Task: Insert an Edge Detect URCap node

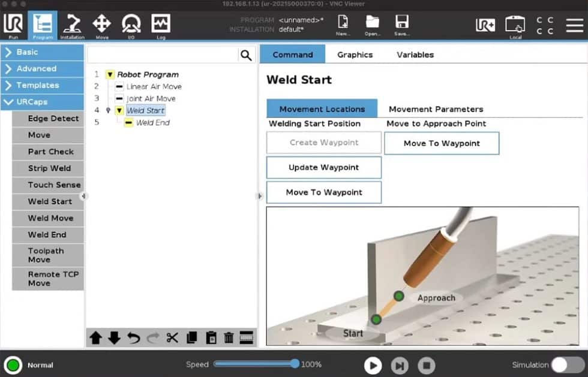Action: pyautogui.click(x=48, y=119)
